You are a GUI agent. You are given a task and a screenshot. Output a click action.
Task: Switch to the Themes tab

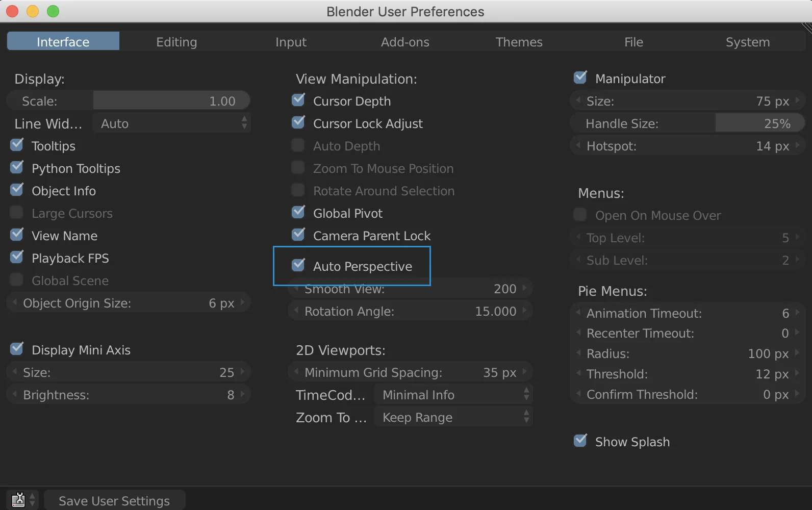tap(519, 41)
